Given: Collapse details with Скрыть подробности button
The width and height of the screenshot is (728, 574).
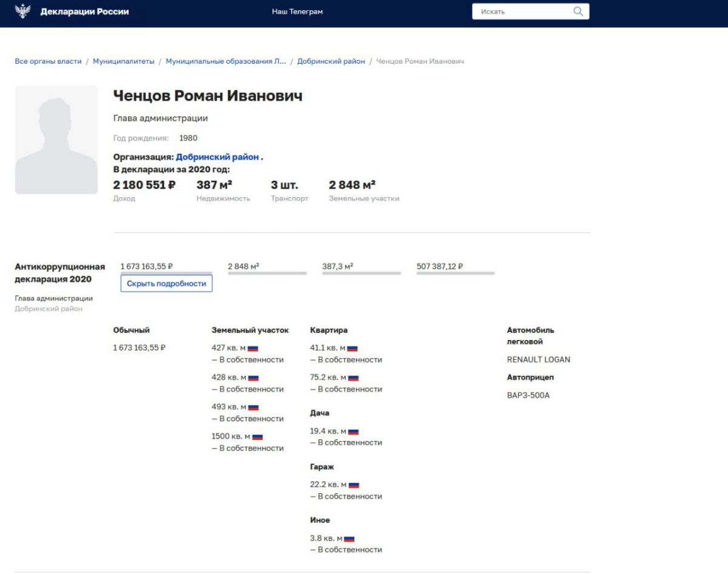Looking at the screenshot, I should point(166,283).
